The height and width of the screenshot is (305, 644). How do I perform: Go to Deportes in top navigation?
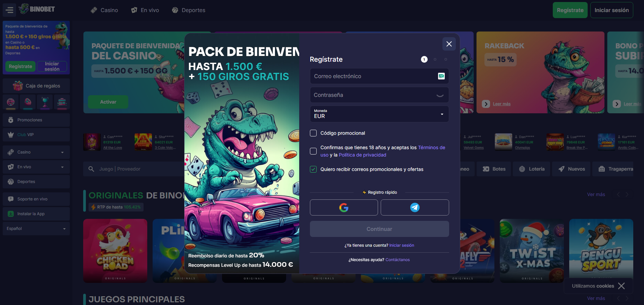click(189, 10)
